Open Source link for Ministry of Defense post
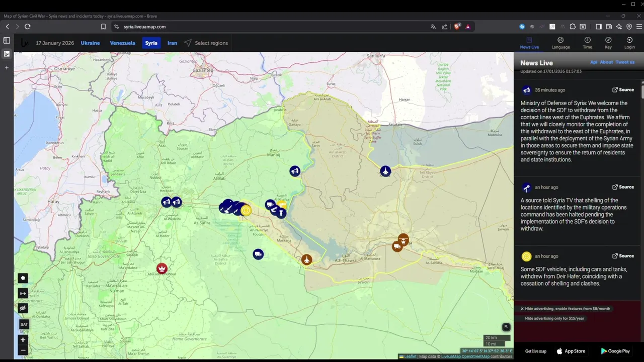This screenshot has height=362, width=644. point(623,90)
